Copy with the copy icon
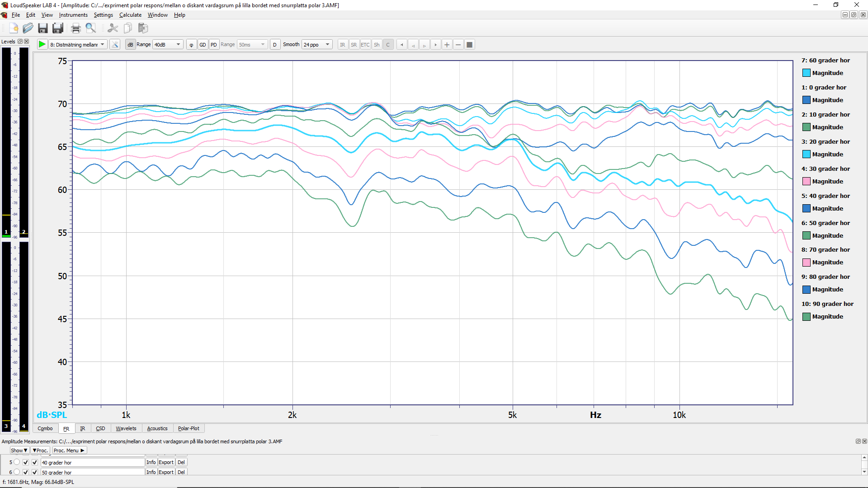 127,28
